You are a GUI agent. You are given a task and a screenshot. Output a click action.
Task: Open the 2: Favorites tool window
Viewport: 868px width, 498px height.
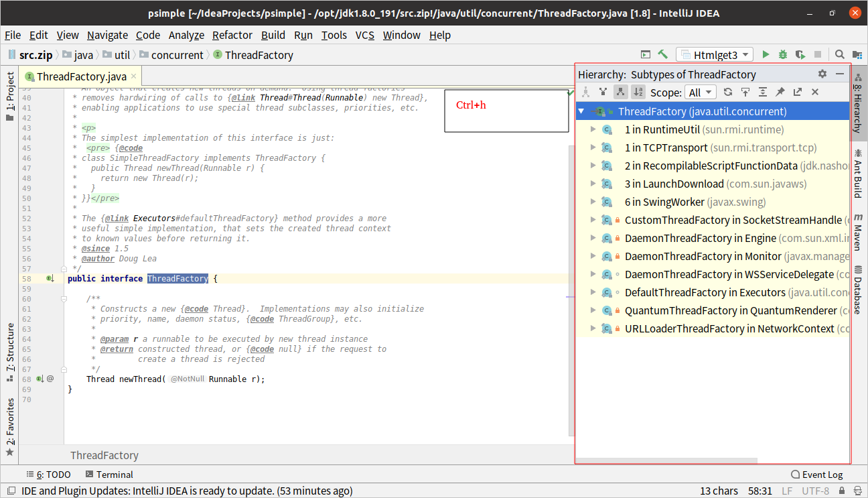point(9,428)
